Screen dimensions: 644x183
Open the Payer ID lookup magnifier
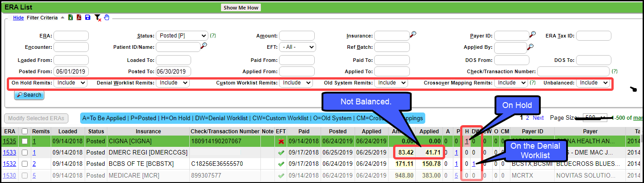(533, 34)
